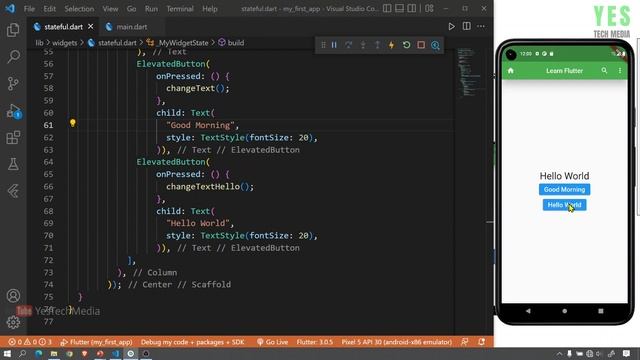Viewport: 640px width, 360px height.
Task: Open the Testing flask view
Action: point(13,164)
